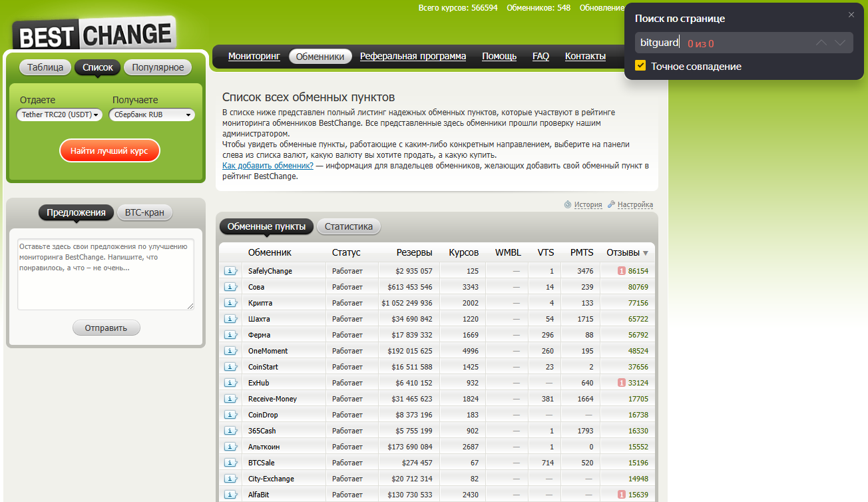Open the Отдаете currency dropdown
This screenshot has width=868, height=502.
coord(59,115)
